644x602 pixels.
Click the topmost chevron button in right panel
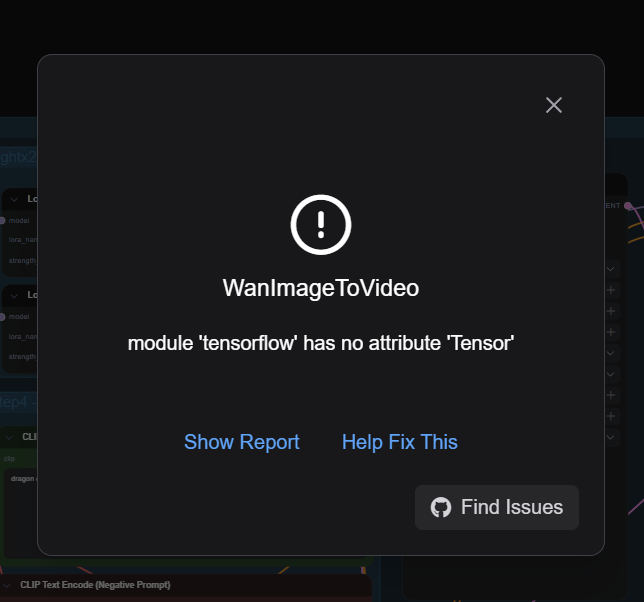tap(611, 269)
